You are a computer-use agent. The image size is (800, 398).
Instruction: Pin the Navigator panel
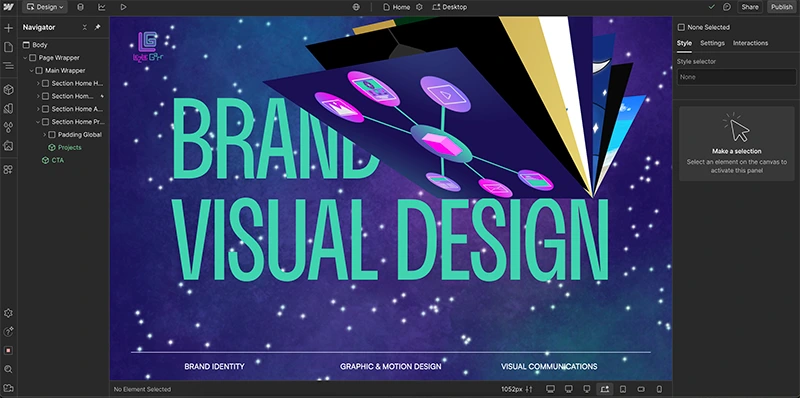pyautogui.click(x=97, y=28)
